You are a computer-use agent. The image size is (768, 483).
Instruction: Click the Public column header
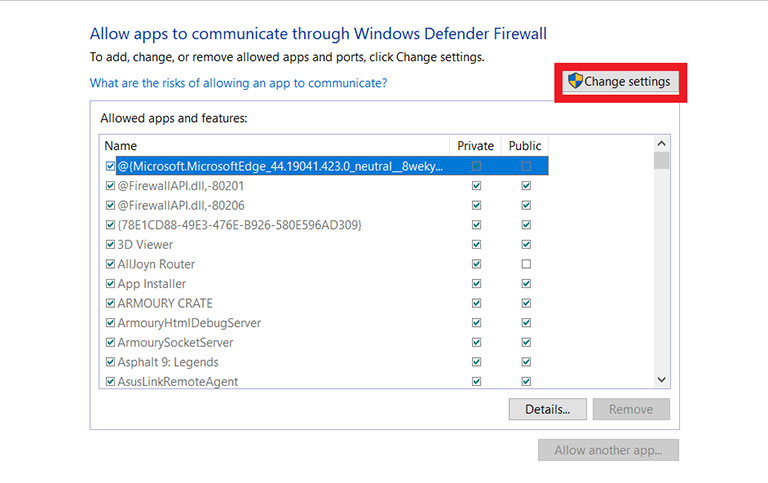(525, 146)
